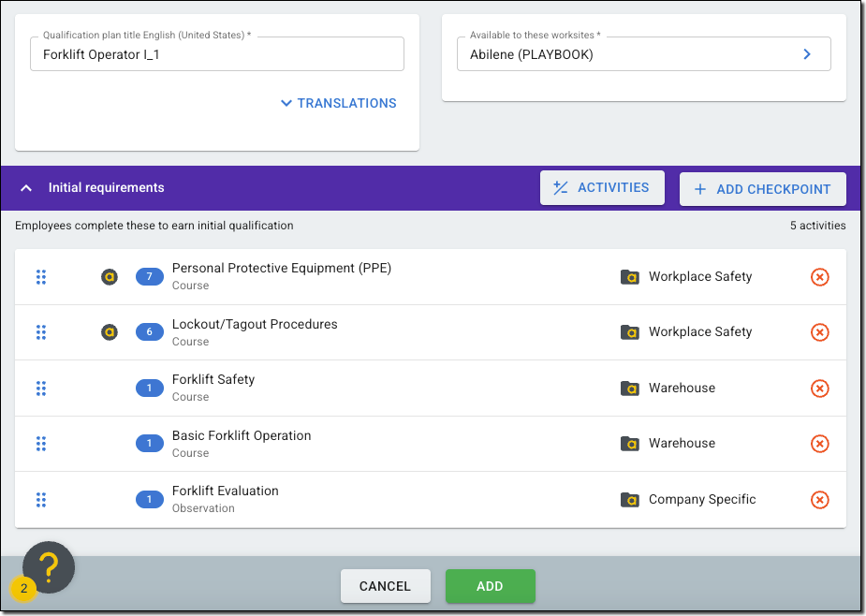Click drag handle beside Personal Protective Equipment
This screenshot has height=616, width=866.
(41, 277)
